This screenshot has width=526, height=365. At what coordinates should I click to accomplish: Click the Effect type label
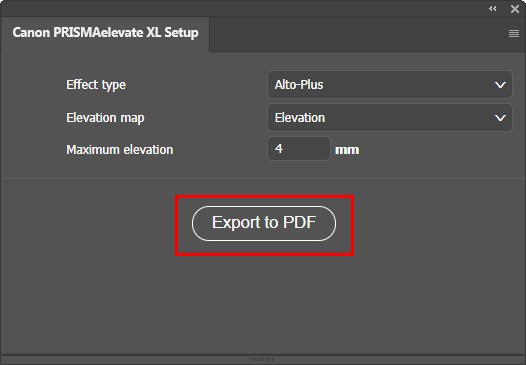(x=96, y=85)
